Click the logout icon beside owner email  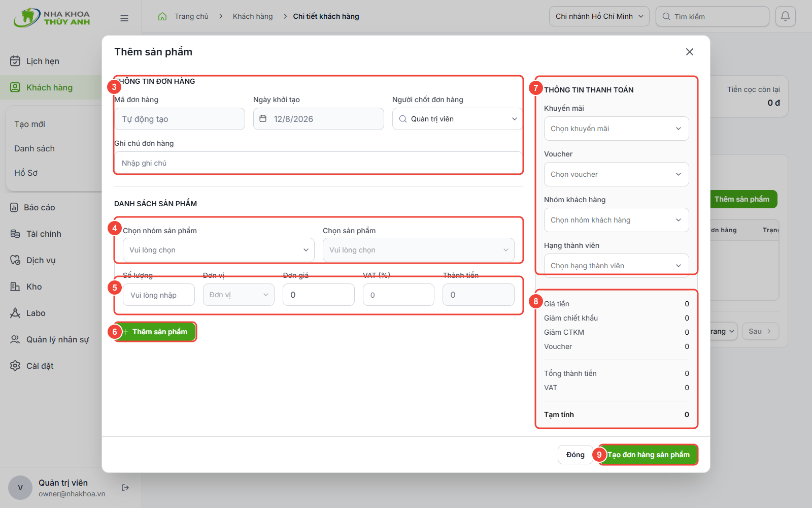tap(125, 488)
